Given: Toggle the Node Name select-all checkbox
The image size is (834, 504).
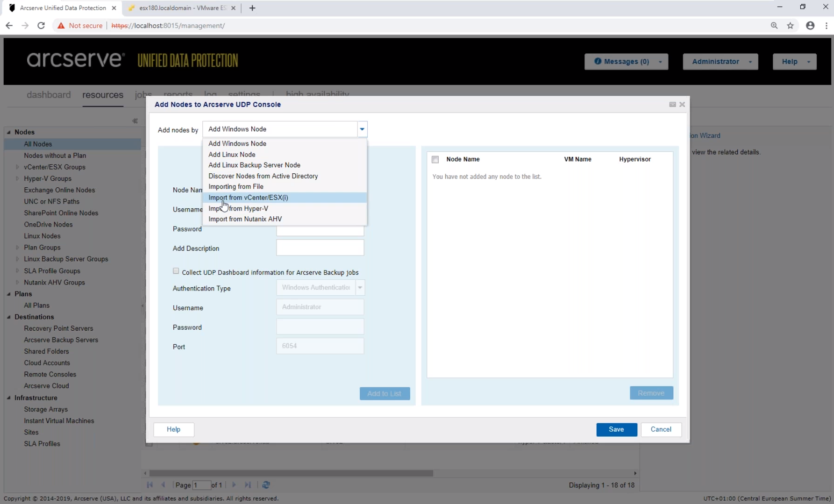Looking at the screenshot, I should coord(435,160).
